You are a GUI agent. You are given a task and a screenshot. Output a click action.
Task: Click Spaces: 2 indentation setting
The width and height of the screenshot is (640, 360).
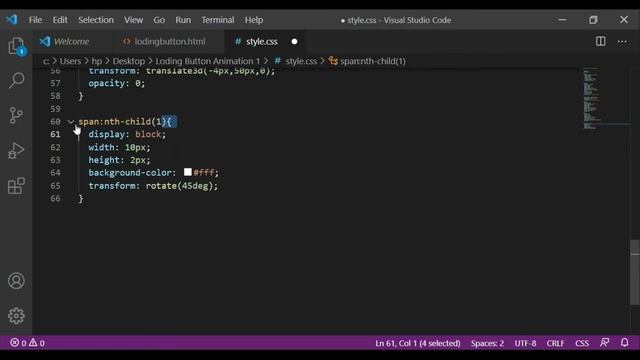tap(487, 343)
